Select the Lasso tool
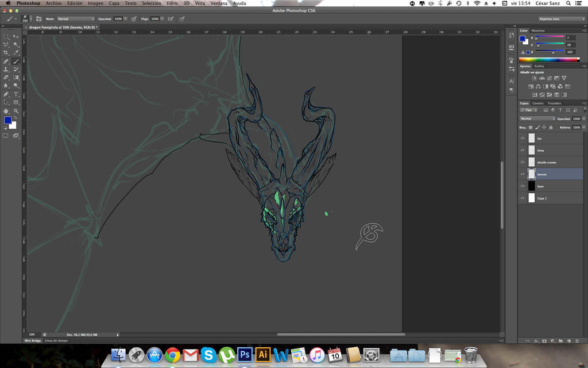588x368 pixels. [x=6, y=45]
